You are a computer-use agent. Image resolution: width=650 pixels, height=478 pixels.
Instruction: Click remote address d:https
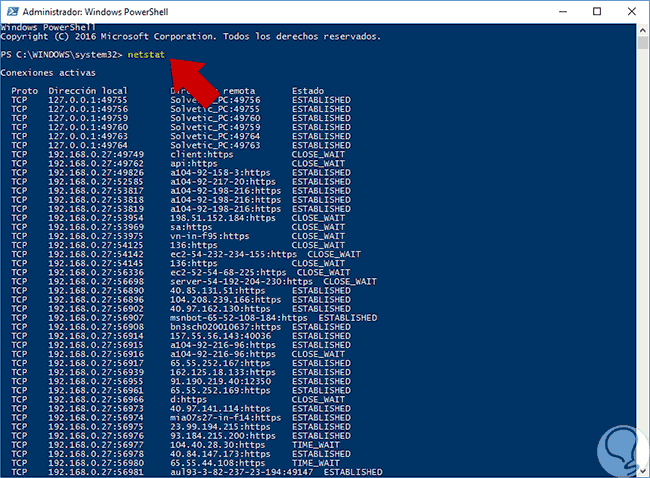pos(189,400)
